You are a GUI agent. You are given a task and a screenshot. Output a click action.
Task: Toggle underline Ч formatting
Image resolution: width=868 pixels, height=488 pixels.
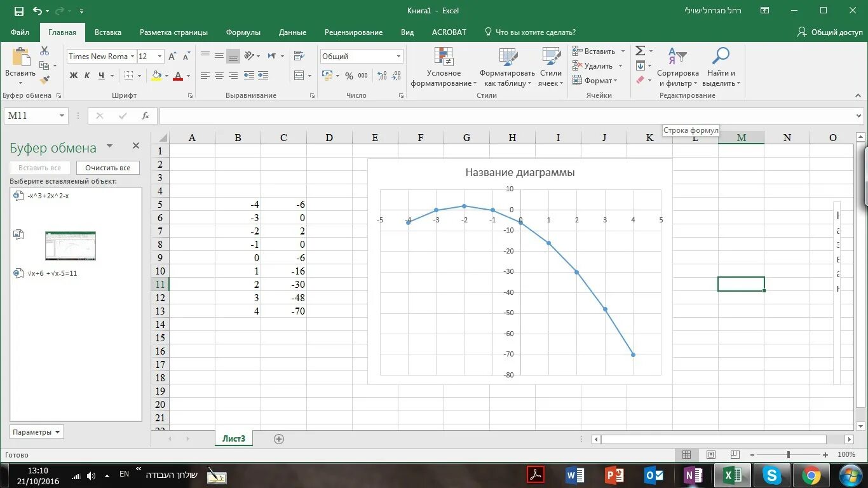102,76
